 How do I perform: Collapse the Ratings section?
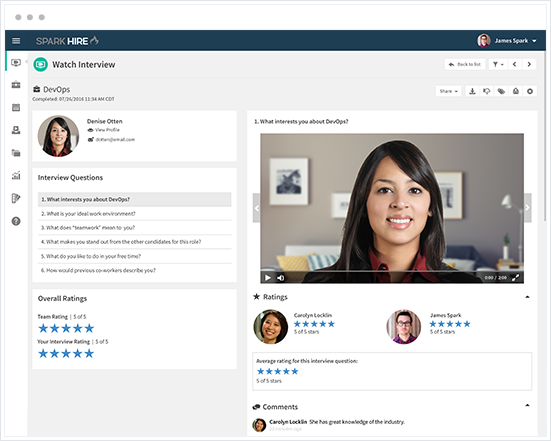527,297
